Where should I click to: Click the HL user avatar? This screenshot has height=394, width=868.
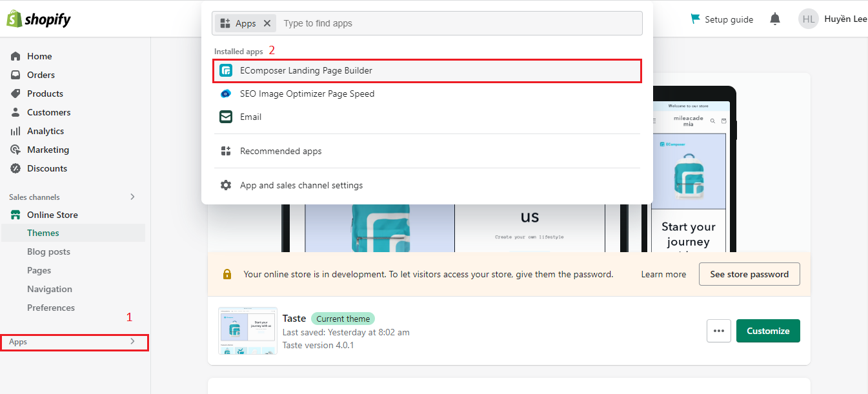(x=809, y=19)
